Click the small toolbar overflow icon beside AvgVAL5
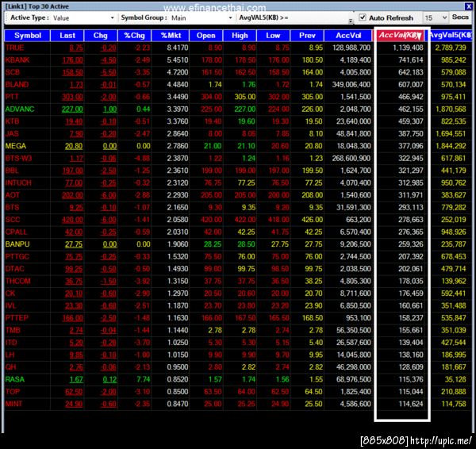This screenshot has width=476, height=449. (351, 21)
